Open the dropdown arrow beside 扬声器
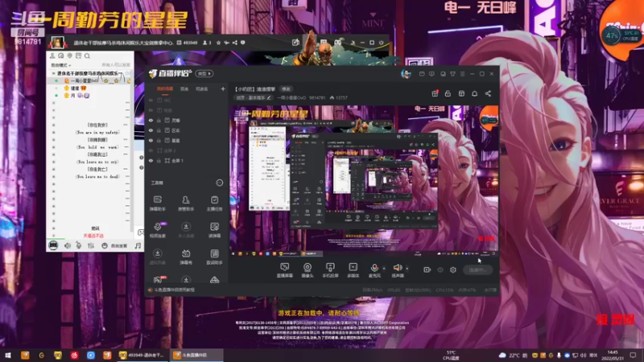Screen dimensions: 644x362 [x=407, y=269]
